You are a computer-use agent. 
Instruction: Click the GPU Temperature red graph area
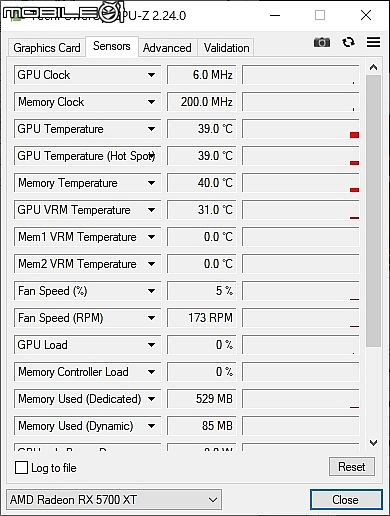[301, 129]
